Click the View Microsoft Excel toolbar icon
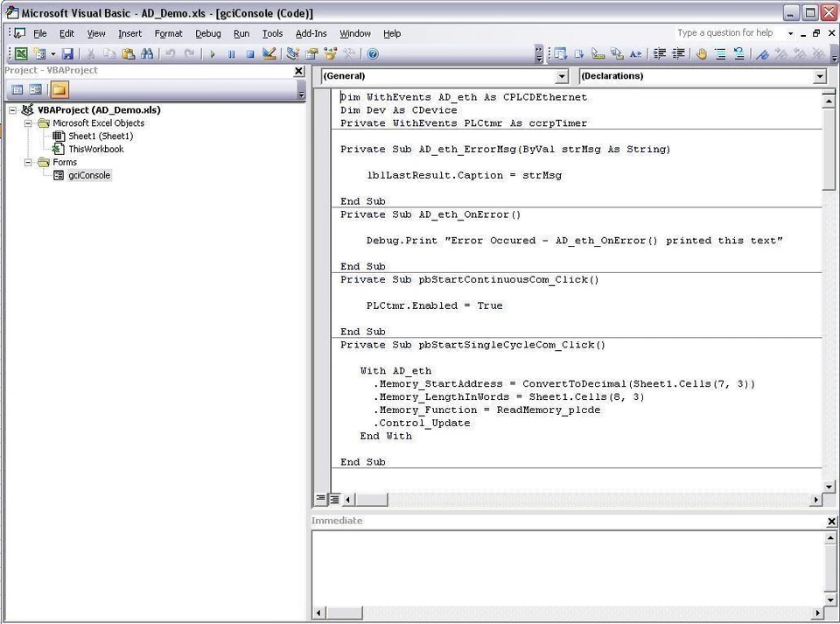The width and height of the screenshot is (840, 624). pos(19,53)
